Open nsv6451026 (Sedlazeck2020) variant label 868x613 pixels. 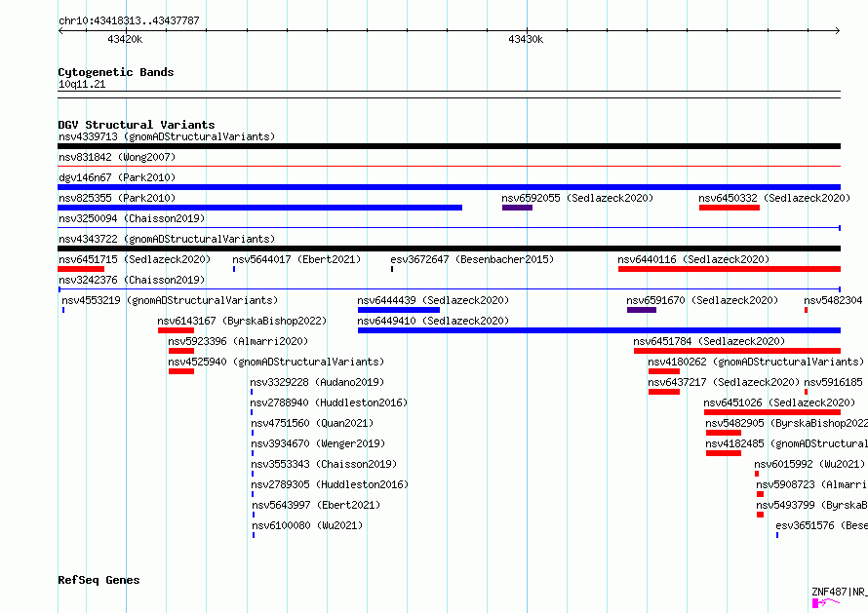[x=779, y=402]
